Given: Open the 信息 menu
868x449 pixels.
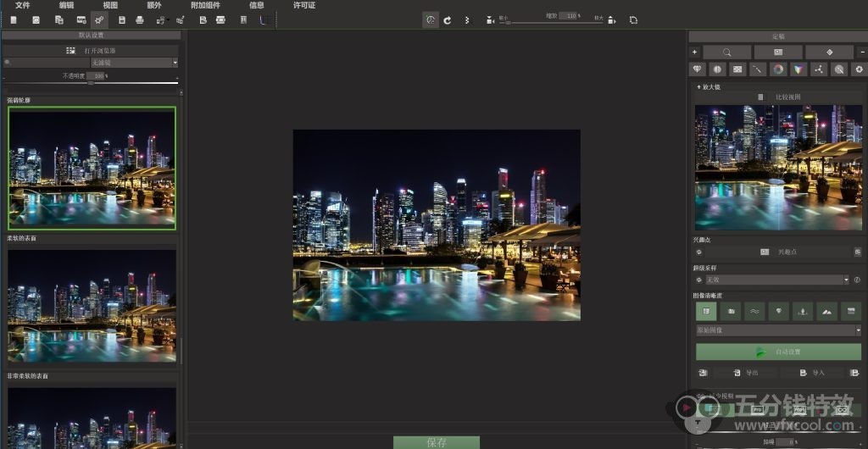Looking at the screenshot, I should pos(256,6).
